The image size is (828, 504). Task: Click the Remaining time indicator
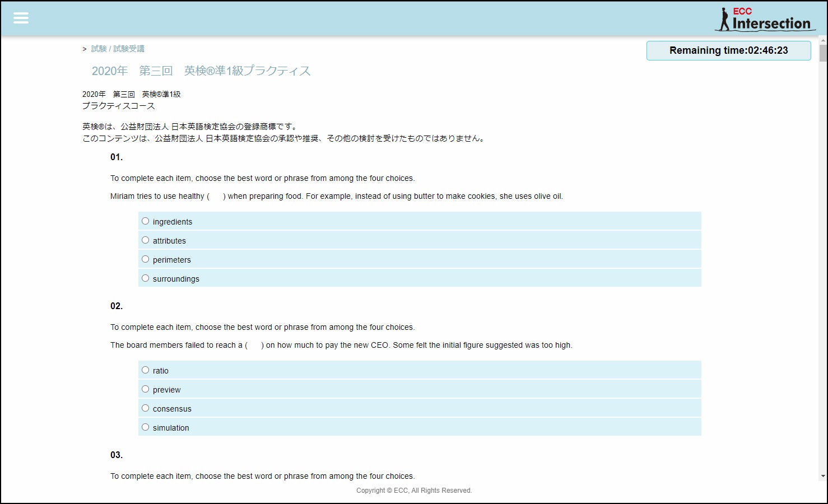pos(728,50)
